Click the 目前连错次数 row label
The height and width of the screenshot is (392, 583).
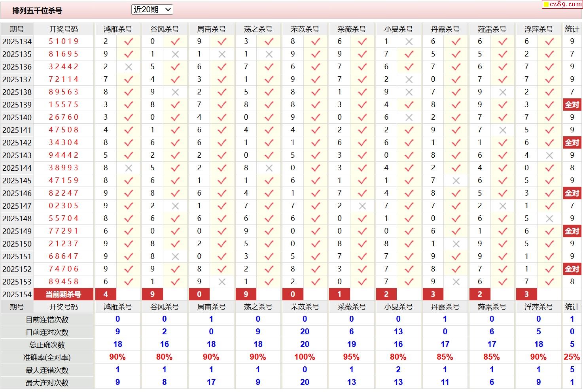47,320
